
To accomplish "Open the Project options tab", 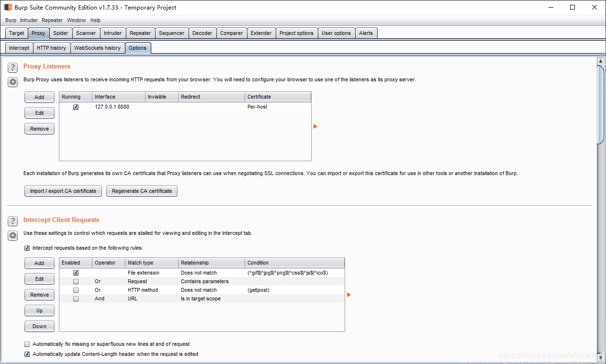I will (297, 33).
